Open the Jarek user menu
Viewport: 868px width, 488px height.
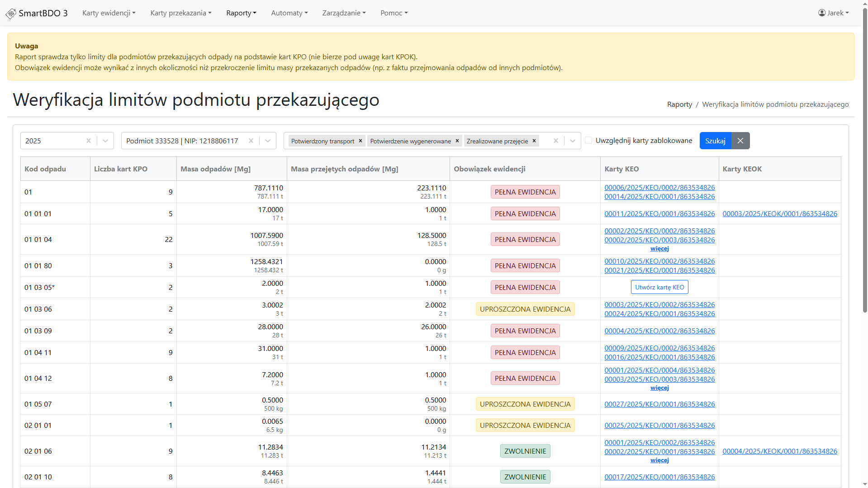(x=833, y=13)
